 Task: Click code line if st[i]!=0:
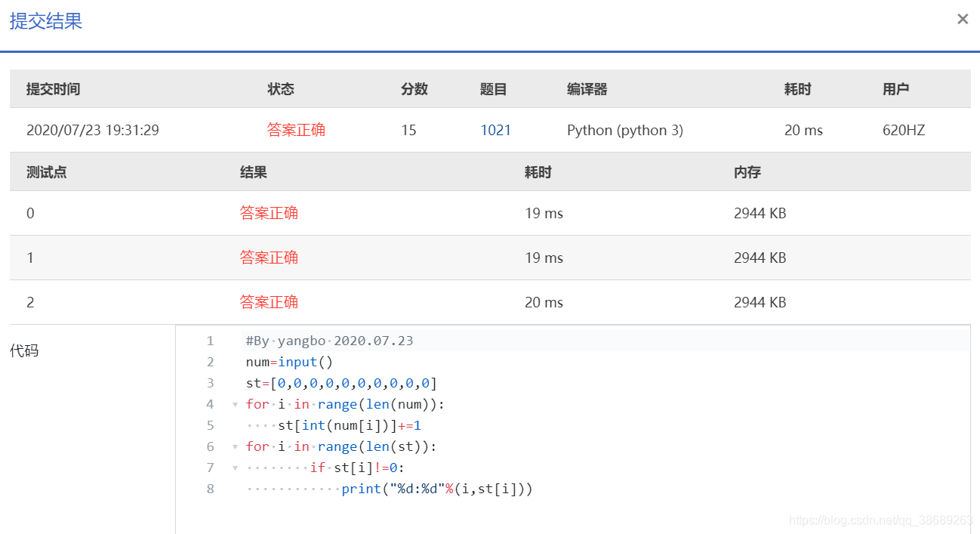click(357, 468)
